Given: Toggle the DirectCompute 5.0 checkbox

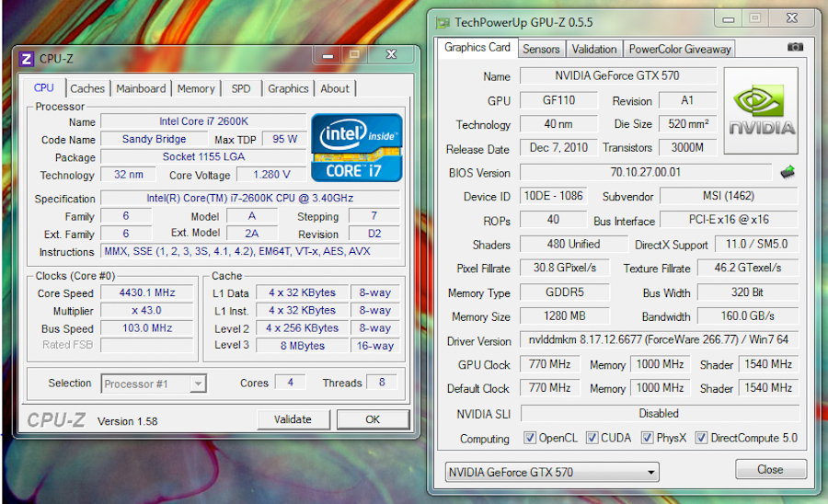Looking at the screenshot, I should click(x=701, y=438).
